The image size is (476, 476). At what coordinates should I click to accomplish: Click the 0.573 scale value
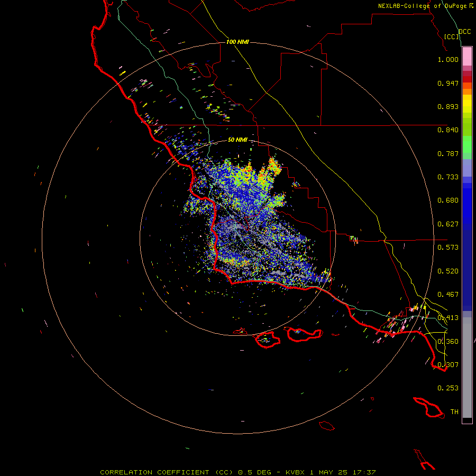(448, 248)
